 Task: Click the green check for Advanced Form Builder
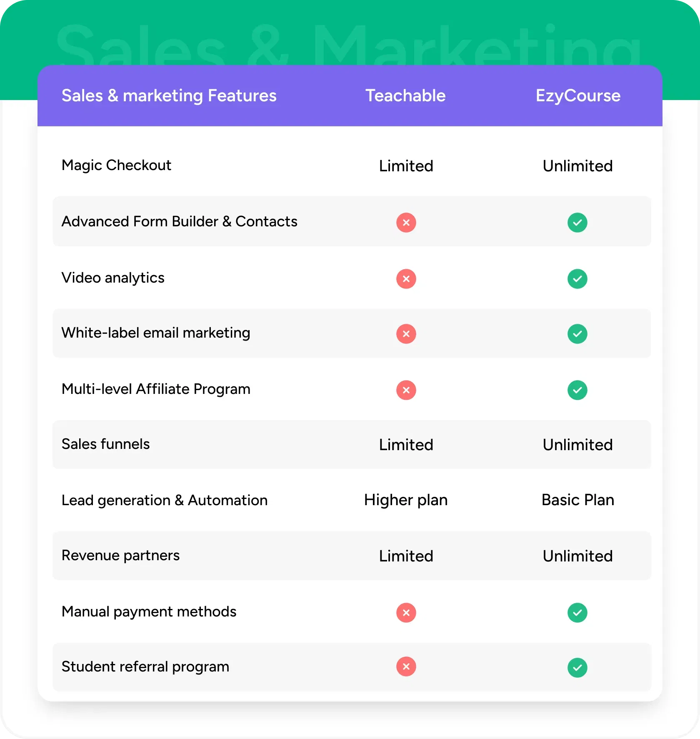coord(577,223)
